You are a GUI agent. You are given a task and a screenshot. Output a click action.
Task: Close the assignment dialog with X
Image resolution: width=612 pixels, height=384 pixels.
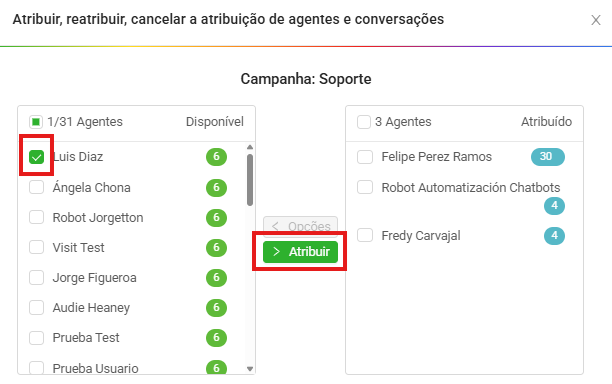pyautogui.click(x=596, y=20)
